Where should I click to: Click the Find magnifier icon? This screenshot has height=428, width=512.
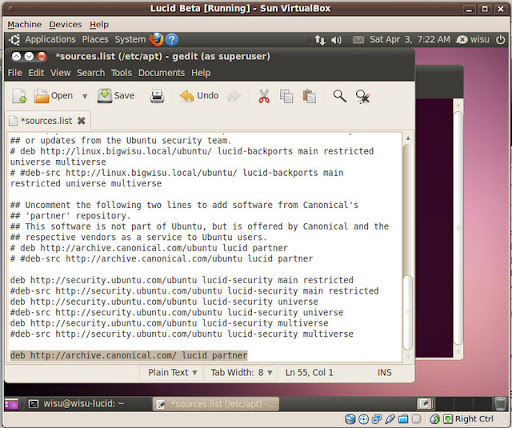coord(340,96)
